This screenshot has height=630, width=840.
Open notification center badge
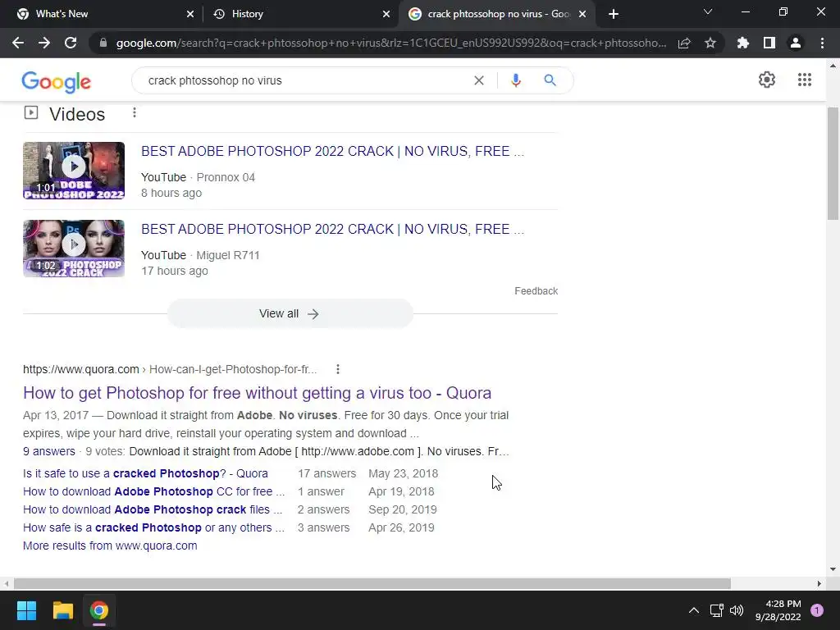817,610
